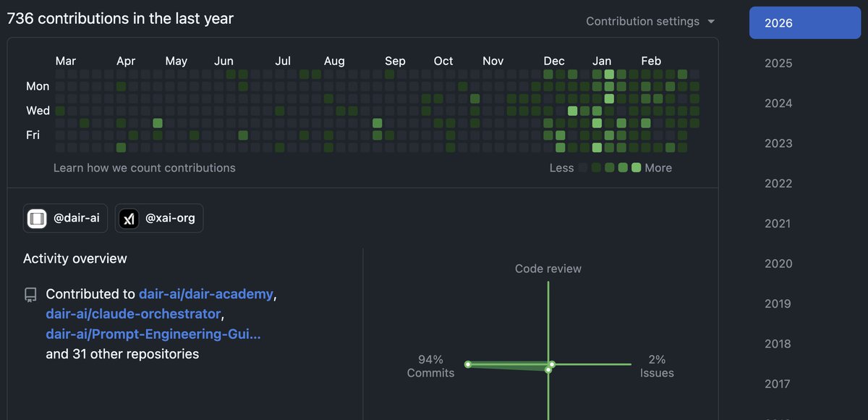Click the Commits data point on activity chart
This screenshot has width=868, height=420.
point(468,364)
